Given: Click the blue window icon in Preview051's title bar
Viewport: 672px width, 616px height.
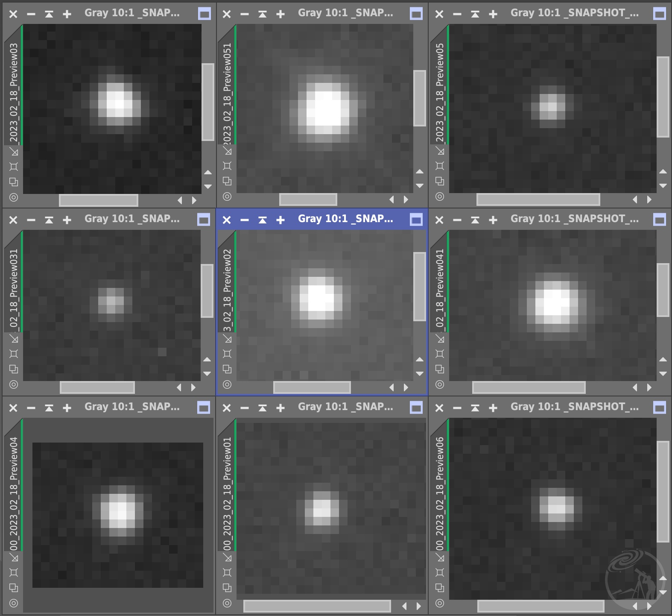Looking at the screenshot, I should (x=416, y=14).
